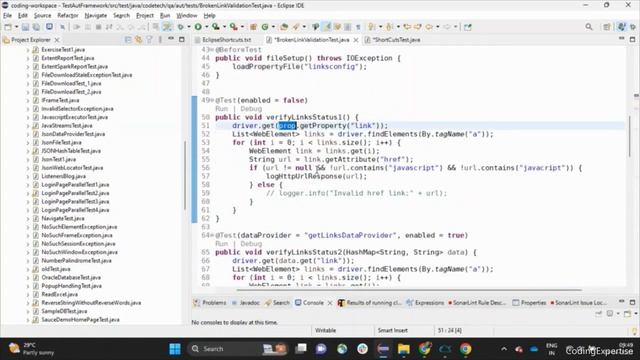Click the Back navigation arrow icon
This screenshot has width=640, height=360.
pyautogui.click(x=429, y=27)
